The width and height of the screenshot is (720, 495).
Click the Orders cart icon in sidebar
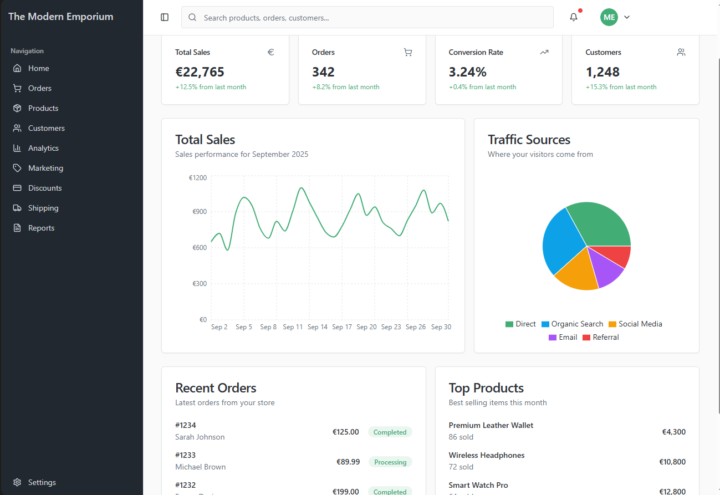[x=17, y=88]
